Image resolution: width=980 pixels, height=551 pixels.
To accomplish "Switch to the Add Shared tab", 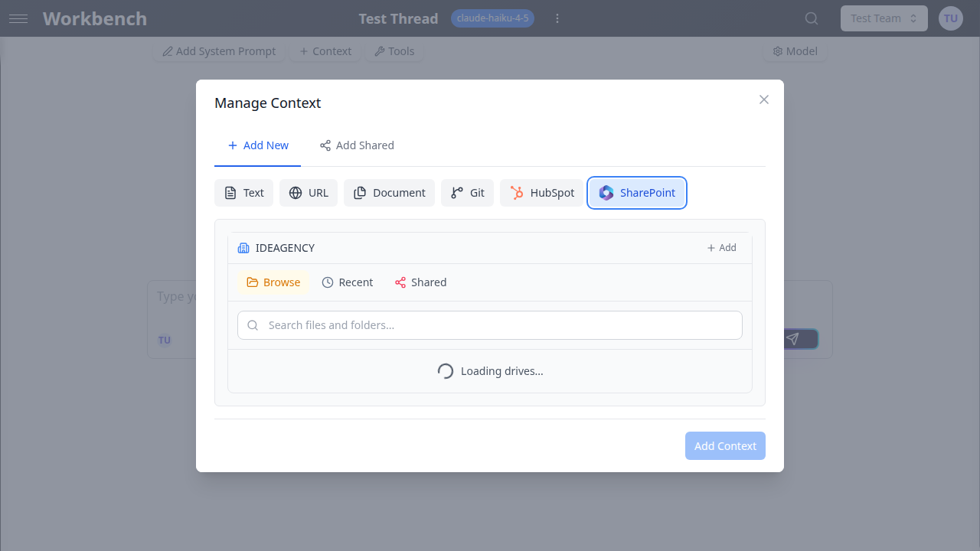I will [x=357, y=145].
